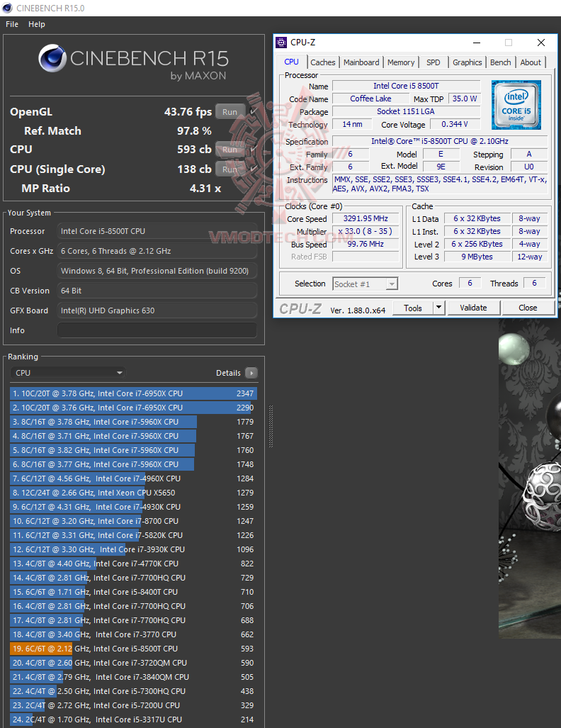This screenshot has width=561, height=728.
Task: Select ranking row 1 i7-6950X 2347
Action: coord(133,393)
